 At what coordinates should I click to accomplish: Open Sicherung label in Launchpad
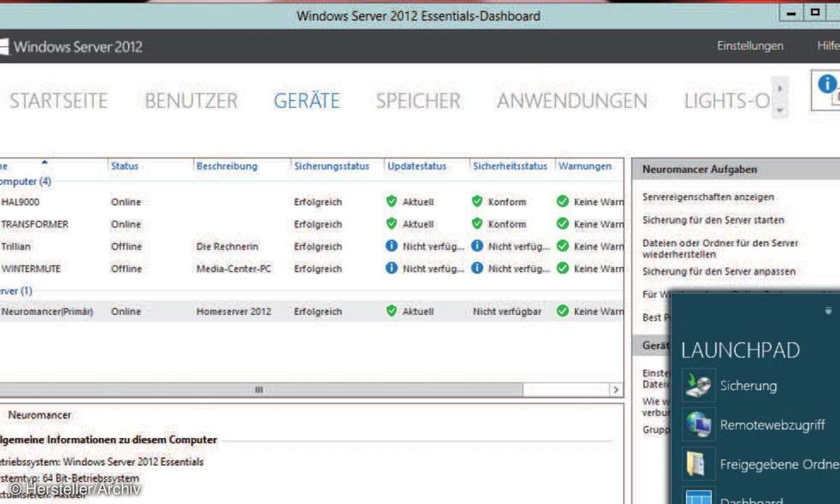click(x=748, y=386)
